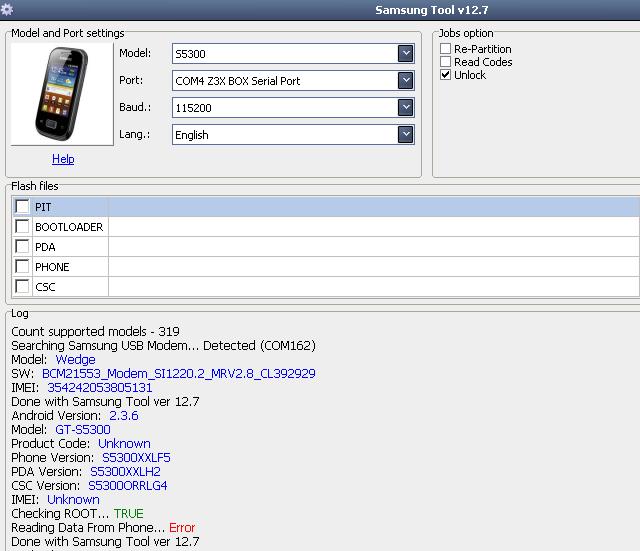The image size is (640, 551).
Task: Uncheck the Unlock job option
Action: (x=445, y=75)
